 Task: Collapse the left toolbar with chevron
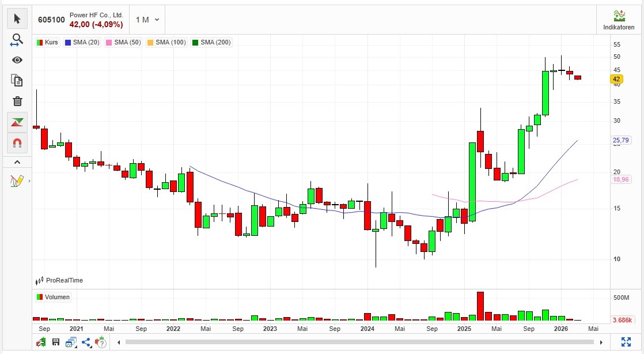click(x=17, y=163)
